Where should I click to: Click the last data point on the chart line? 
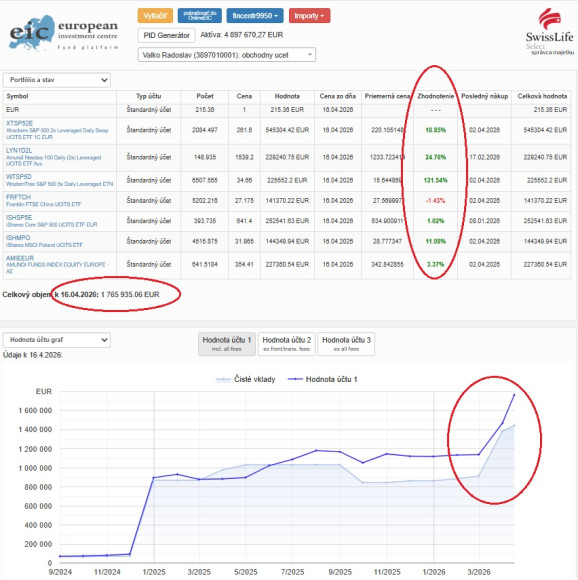click(514, 395)
